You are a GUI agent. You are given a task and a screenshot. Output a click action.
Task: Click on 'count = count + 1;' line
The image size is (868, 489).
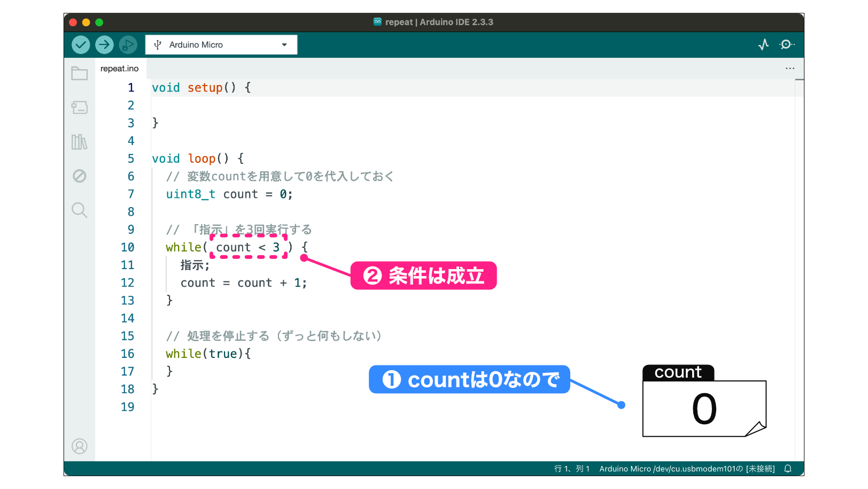pos(244,283)
